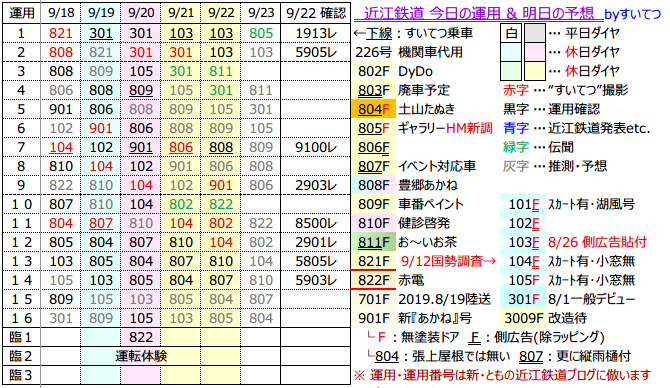Click the 821F 9/12国勢調査 entry
The image size is (670, 388).
pos(427,261)
